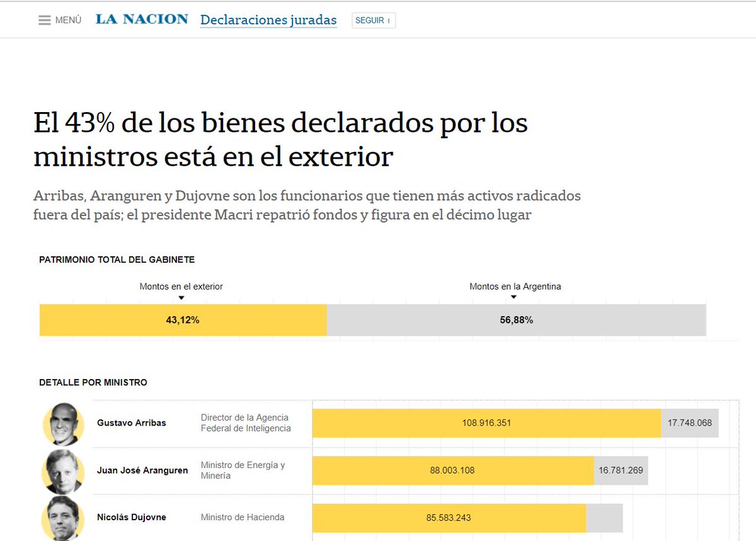
Task: Click the SEGUIR button
Action: pos(373,20)
